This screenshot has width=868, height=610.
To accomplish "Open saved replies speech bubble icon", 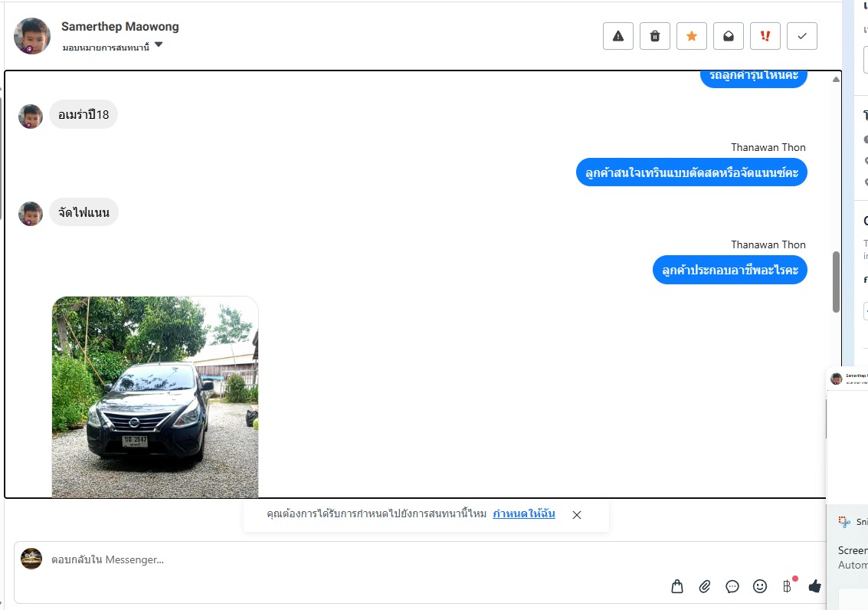I will (732, 586).
